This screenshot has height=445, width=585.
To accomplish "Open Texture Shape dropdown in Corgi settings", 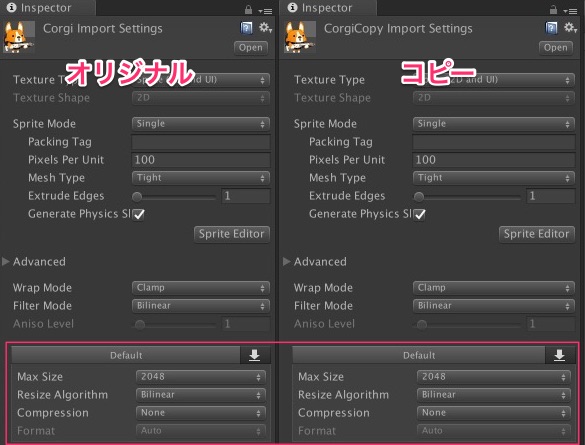I will pyautogui.click(x=201, y=98).
